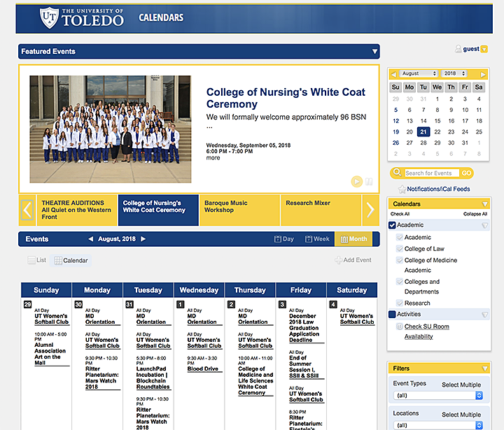Focus the Search for Events field
504x430 pixels.
(x=431, y=173)
